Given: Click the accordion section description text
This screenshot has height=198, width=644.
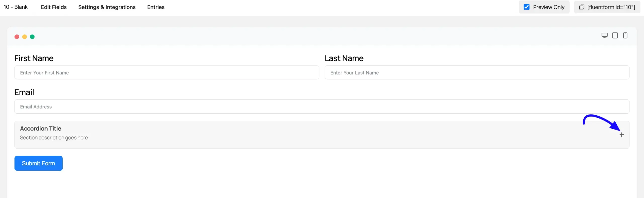Looking at the screenshot, I should click(54, 138).
